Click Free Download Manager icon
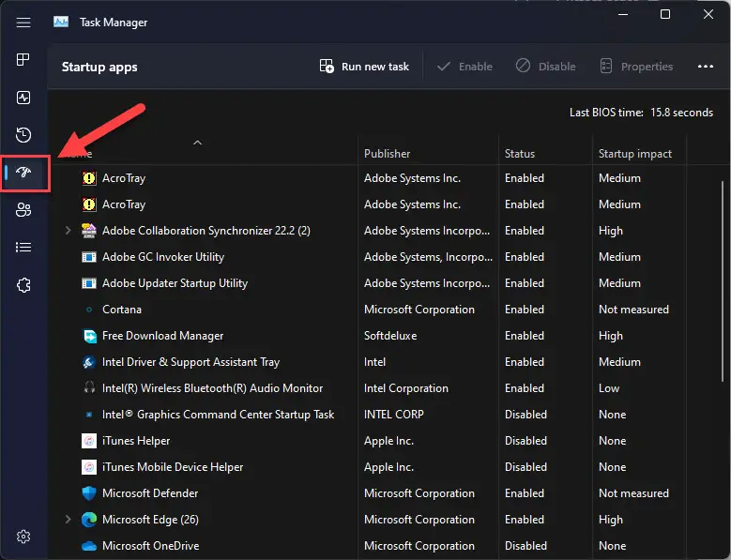The width and height of the screenshot is (731, 560). point(89,336)
